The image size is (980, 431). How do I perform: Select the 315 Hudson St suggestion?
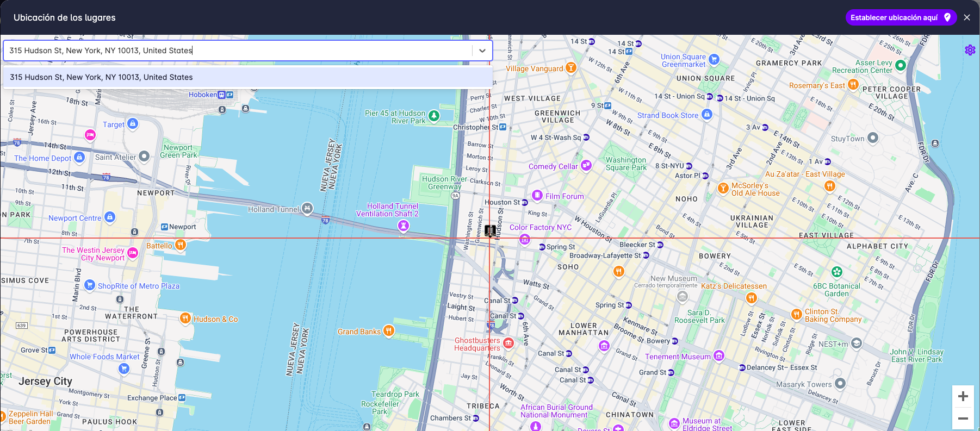tap(247, 77)
